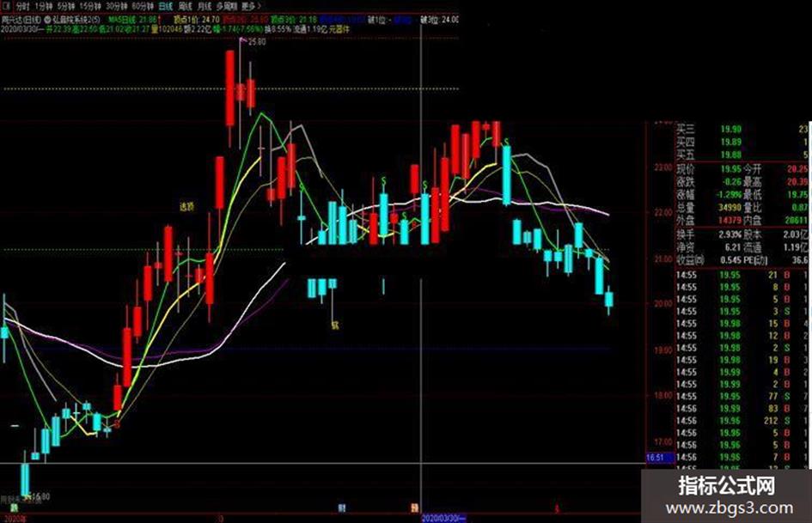This screenshot has height=523, width=812.
Task: Click the 破3位 24.00 value label
Action: point(439,20)
